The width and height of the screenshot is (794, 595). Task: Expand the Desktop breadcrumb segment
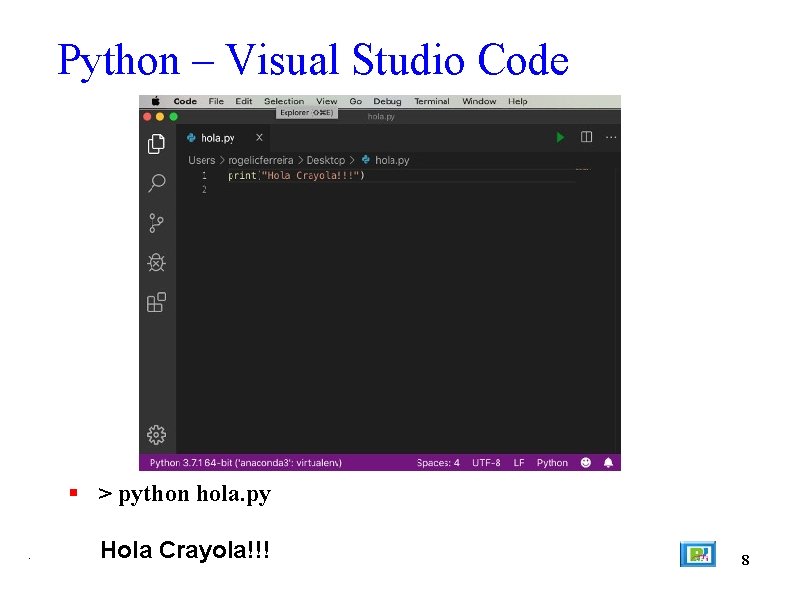click(x=326, y=160)
